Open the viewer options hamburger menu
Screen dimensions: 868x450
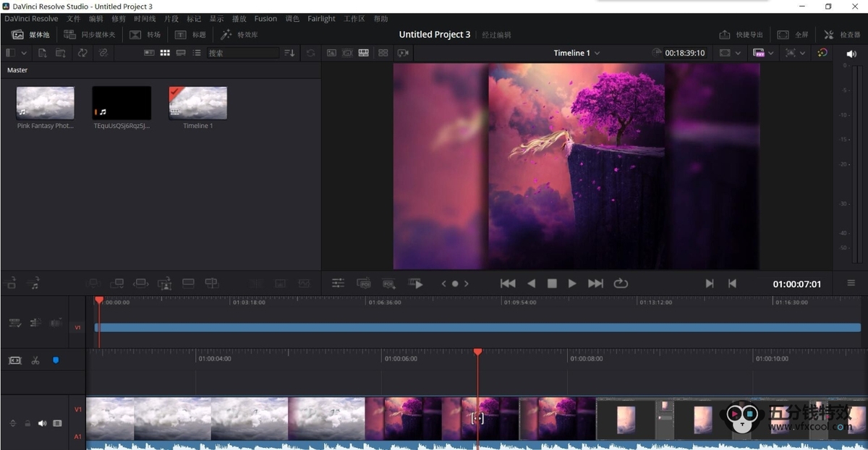click(x=851, y=284)
